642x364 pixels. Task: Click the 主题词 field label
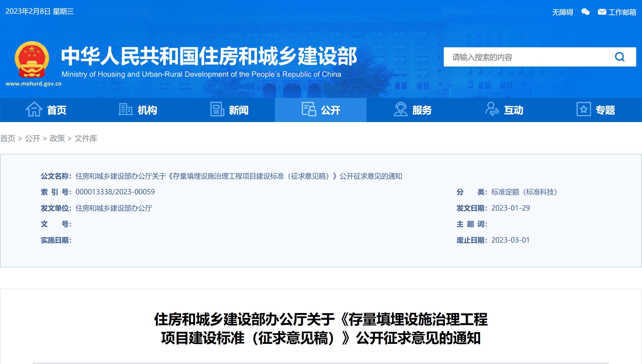click(x=472, y=224)
